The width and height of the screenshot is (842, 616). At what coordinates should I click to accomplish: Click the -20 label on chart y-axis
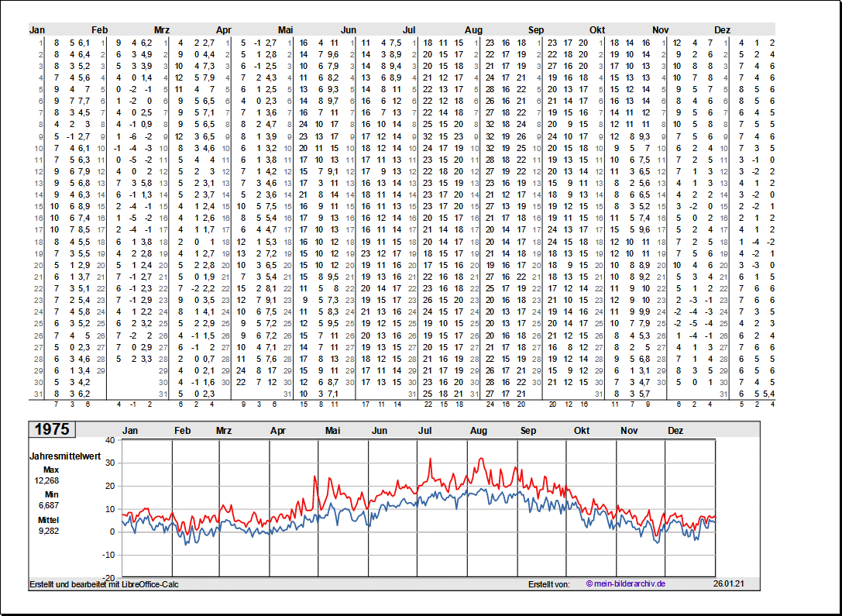point(108,578)
